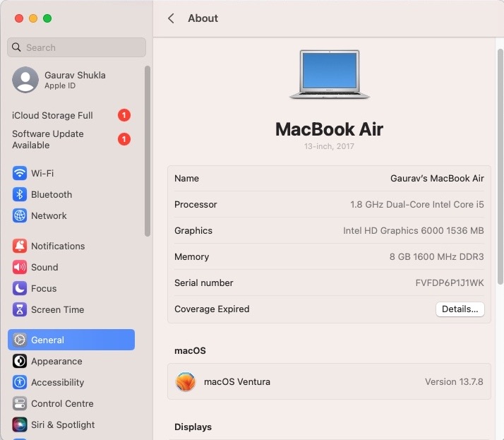Screen dimensions: 504x440
Task: Click the About pane vertical scrollbar
Action: pyautogui.click(x=500, y=167)
